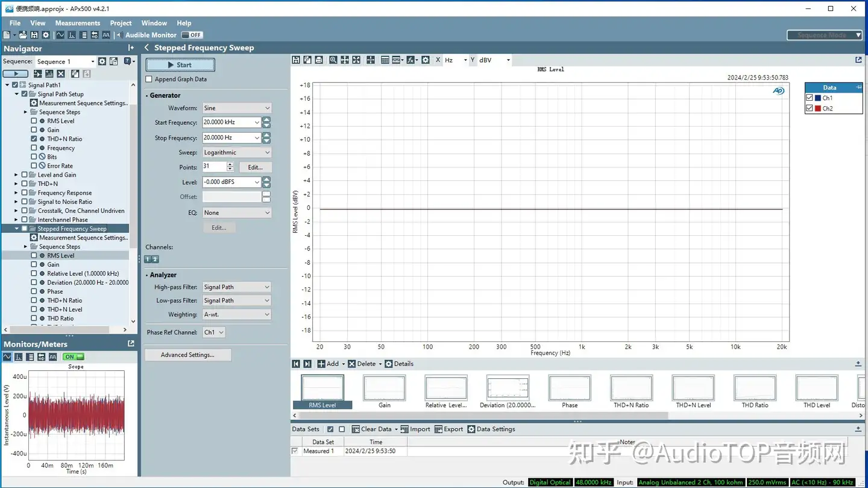
Task: Collapse the Navigator panel
Action: point(131,48)
